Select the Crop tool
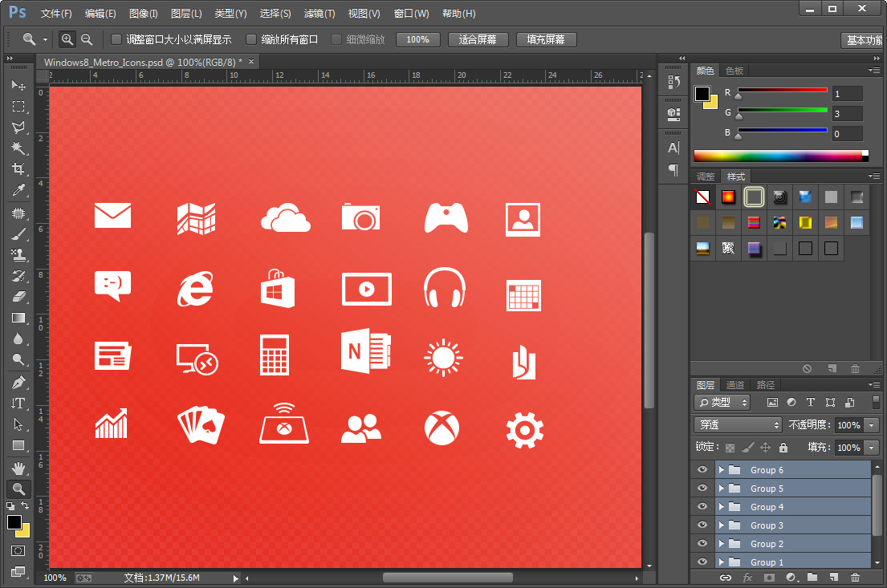Viewport: 887px width, 588px height. pyautogui.click(x=18, y=169)
